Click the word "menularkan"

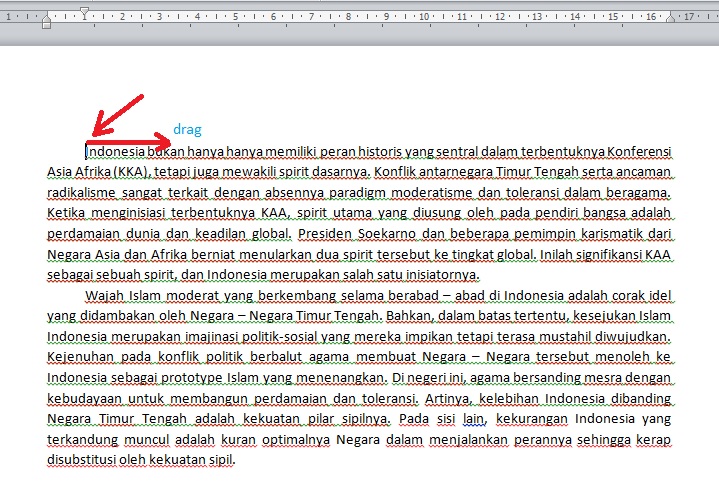pyautogui.click(x=276, y=254)
